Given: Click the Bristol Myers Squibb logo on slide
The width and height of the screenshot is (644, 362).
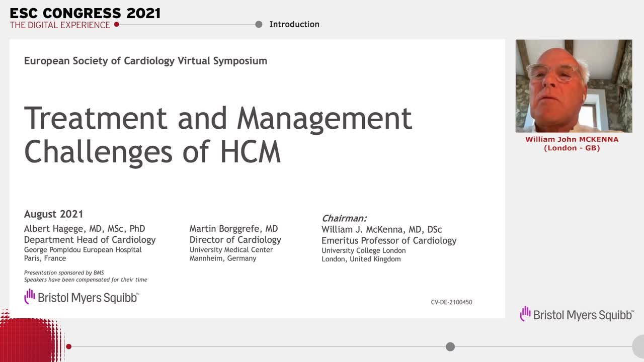Looking at the screenshot, I should coord(82,297).
